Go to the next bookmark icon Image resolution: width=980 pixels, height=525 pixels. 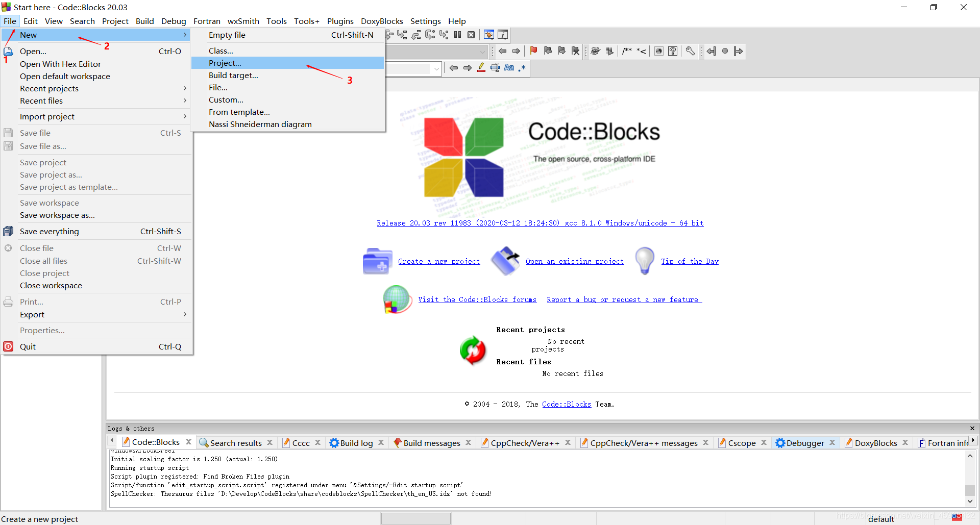[561, 51]
